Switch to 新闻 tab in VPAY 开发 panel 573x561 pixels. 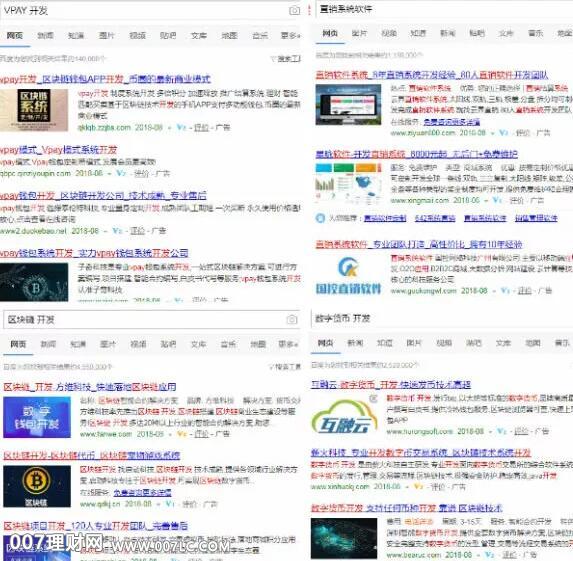coord(46,35)
